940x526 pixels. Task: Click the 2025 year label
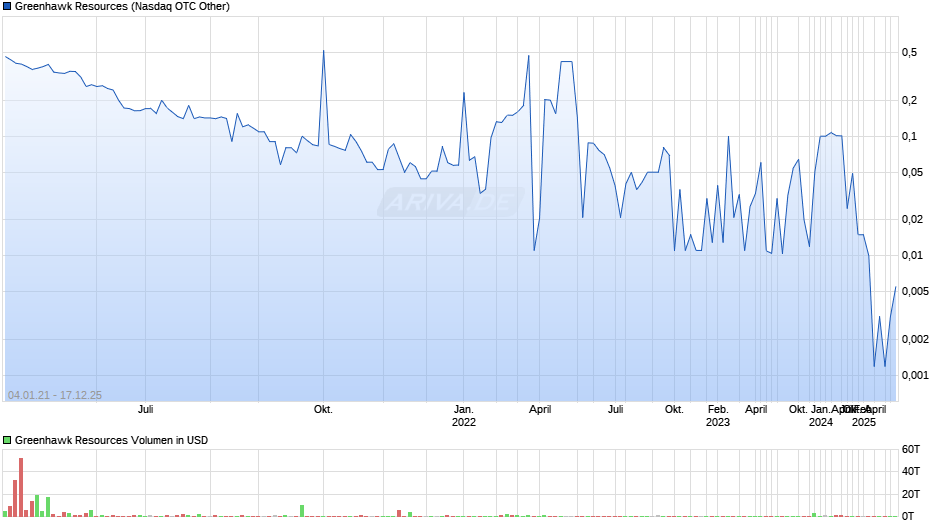(x=864, y=422)
